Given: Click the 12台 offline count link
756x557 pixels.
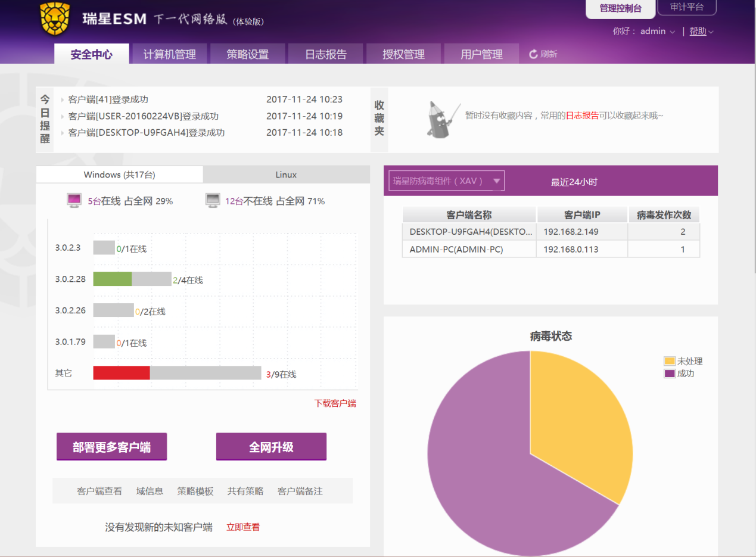Looking at the screenshot, I should (234, 201).
